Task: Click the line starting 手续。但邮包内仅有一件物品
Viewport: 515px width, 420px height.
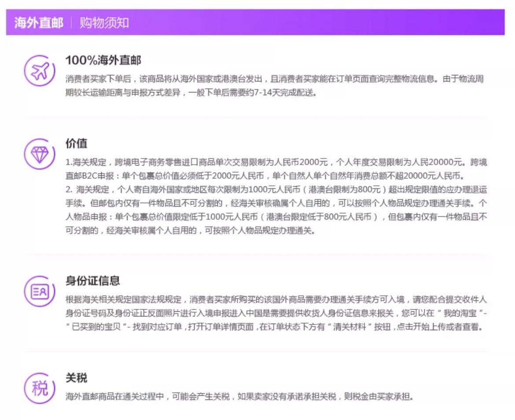Action: coord(276,203)
